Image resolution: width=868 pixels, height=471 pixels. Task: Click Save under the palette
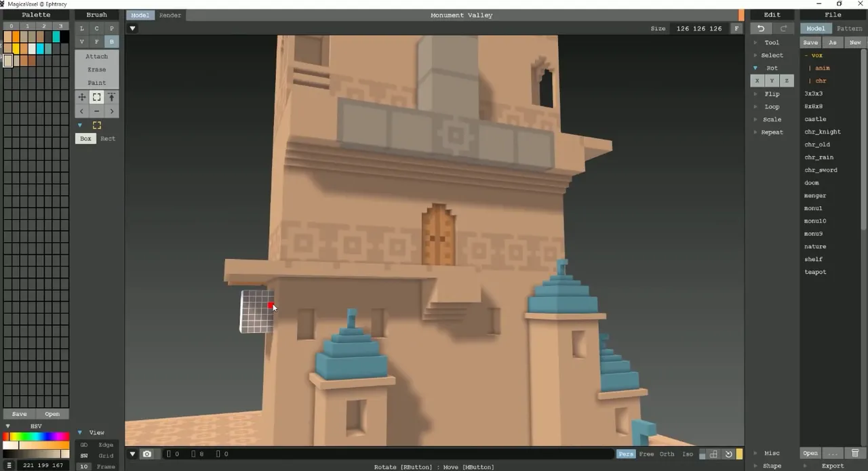click(20, 414)
